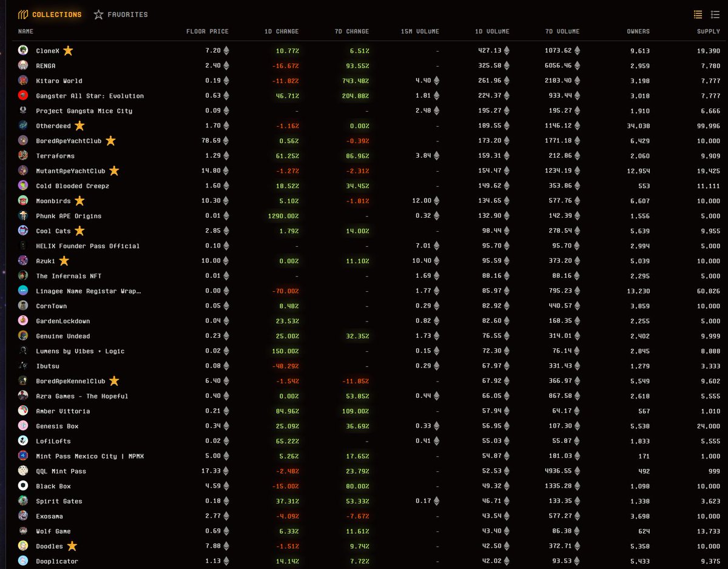The height and width of the screenshot is (569, 728).
Task: Click the RENGA collection avatar
Action: (x=23, y=66)
